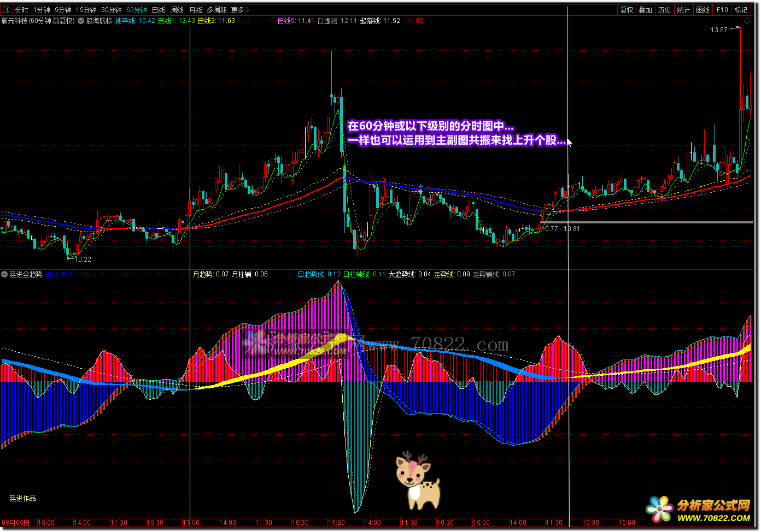Click the 日线2: 11.63 value
The height and width of the screenshot is (532, 761).
pos(216,21)
